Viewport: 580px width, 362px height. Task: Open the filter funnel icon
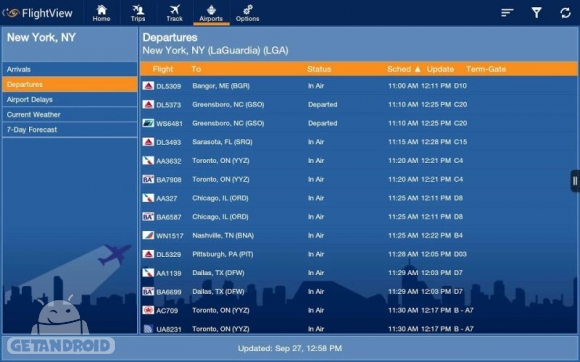tap(536, 13)
